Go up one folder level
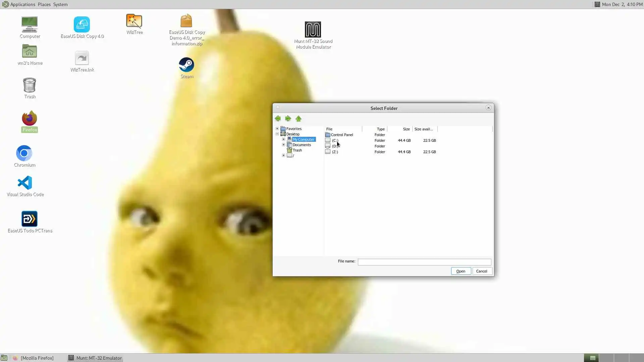 point(299,119)
